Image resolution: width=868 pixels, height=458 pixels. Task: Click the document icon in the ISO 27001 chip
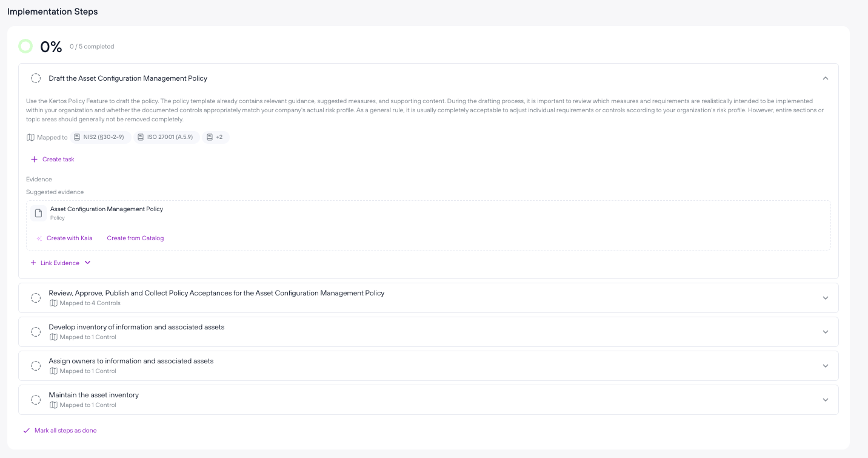pos(141,137)
